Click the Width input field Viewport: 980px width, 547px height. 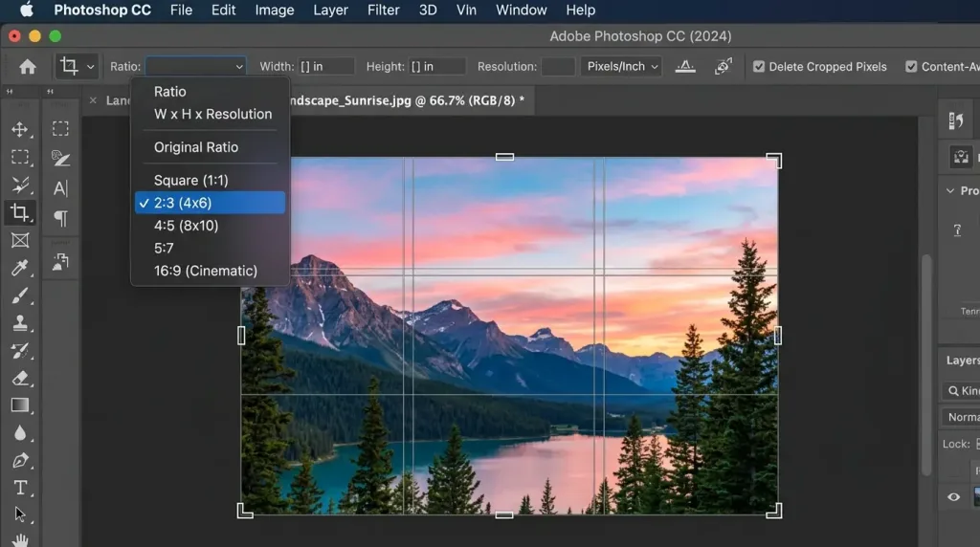(x=326, y=66)
